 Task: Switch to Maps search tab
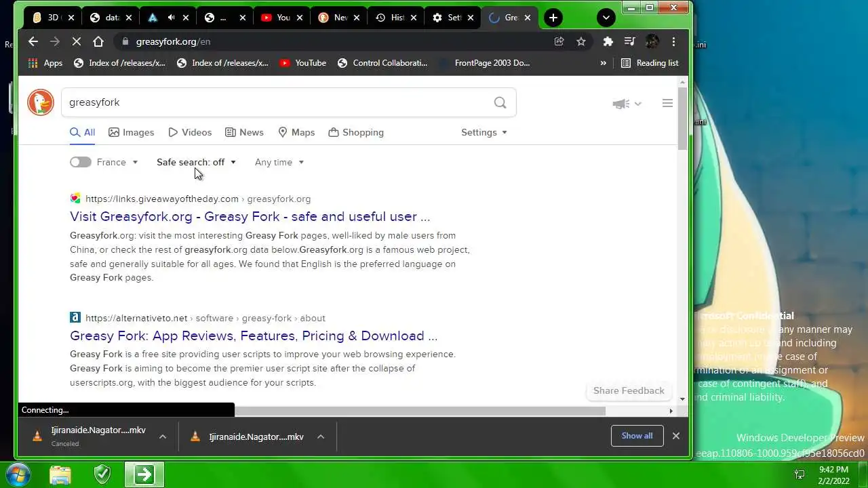tap(296, 132)
